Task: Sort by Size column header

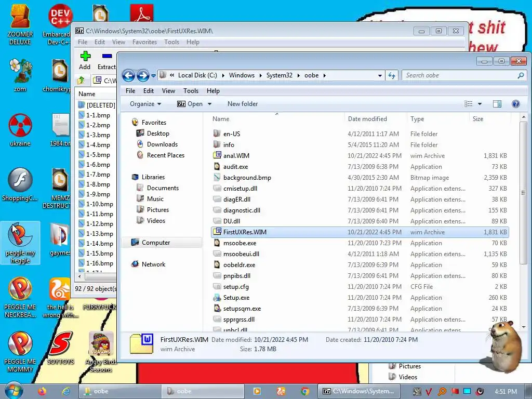Action: pyautogui.click(x=489, y=119)
